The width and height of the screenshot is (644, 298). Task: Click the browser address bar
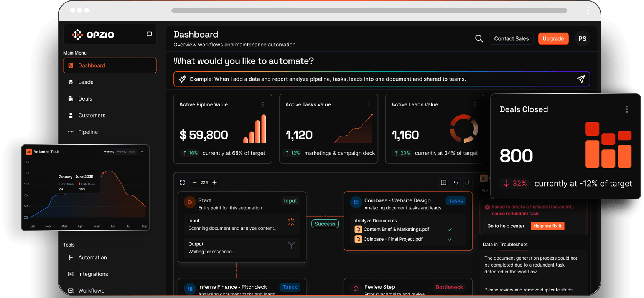tap(369, 10)
